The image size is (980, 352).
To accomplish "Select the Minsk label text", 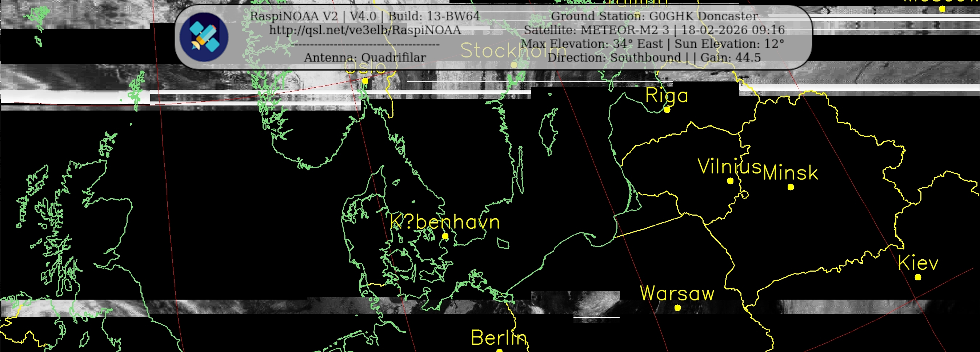I will click(790, 173).
